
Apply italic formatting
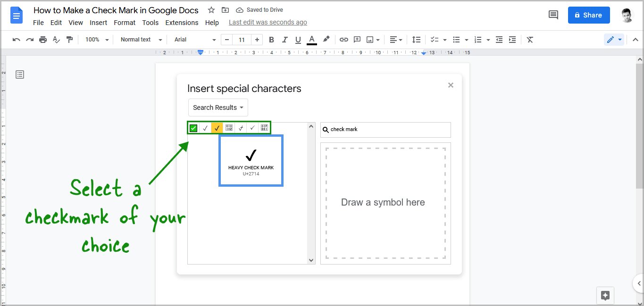pyautogui.click(x=284, y=40)
